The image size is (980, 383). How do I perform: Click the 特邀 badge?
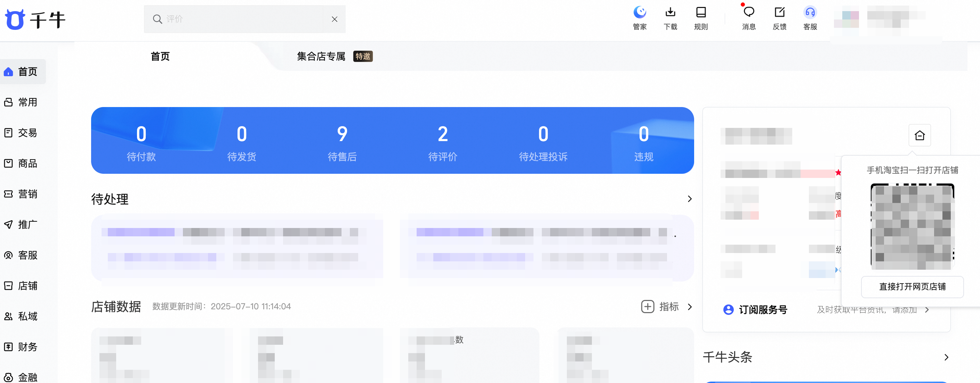click(363, 56)
